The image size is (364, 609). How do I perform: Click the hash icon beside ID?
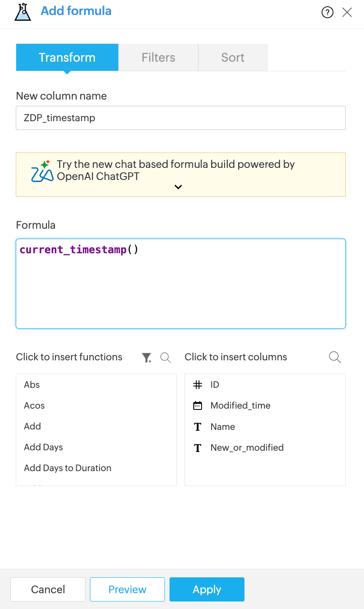pyautogui.click(x=198, y=385)
